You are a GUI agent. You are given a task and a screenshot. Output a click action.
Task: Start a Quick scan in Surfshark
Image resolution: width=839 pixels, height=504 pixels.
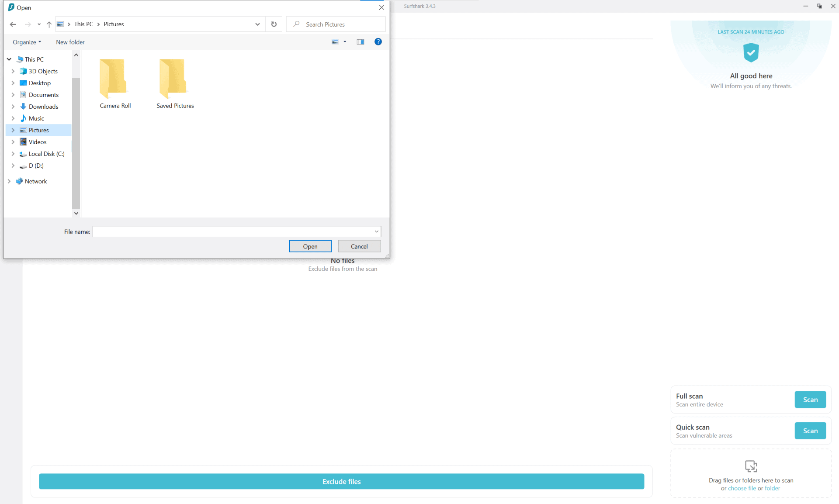point(810,431)
